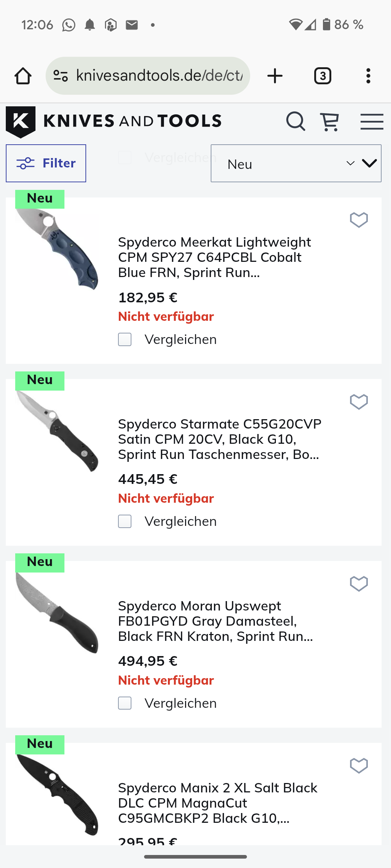The image size is (391, 868).
Task: Open the Neu sort dropdown
Action: tap(296, 163)
